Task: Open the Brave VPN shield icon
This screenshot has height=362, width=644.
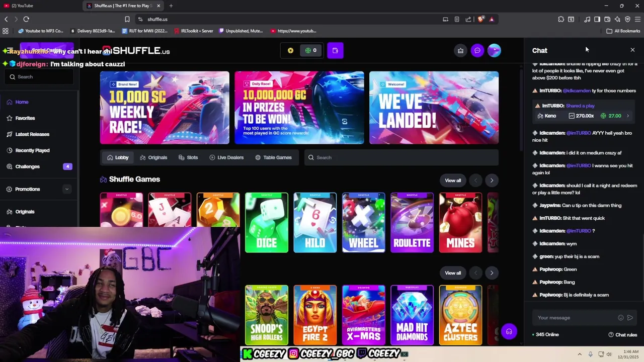Action: pos(627,19)
